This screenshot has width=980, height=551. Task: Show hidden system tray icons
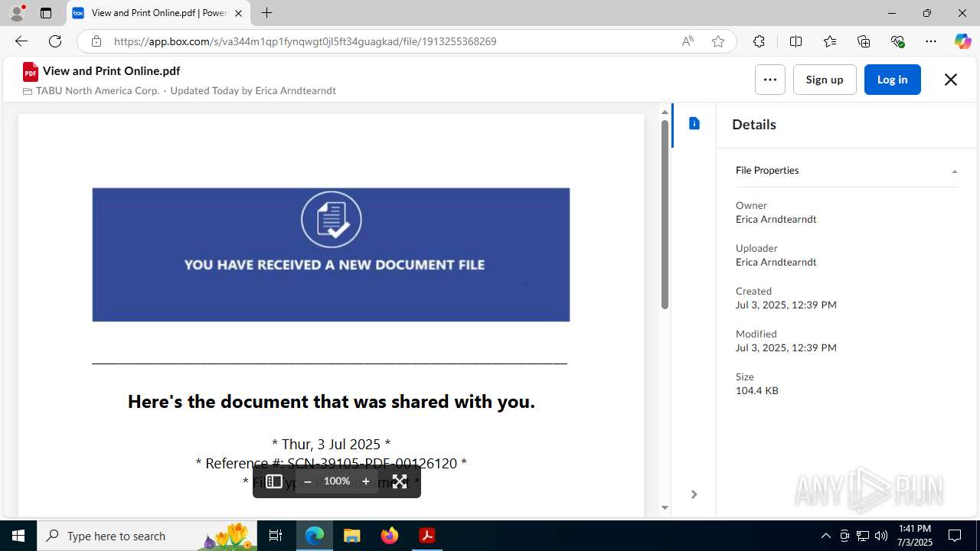tap(825, 536)
